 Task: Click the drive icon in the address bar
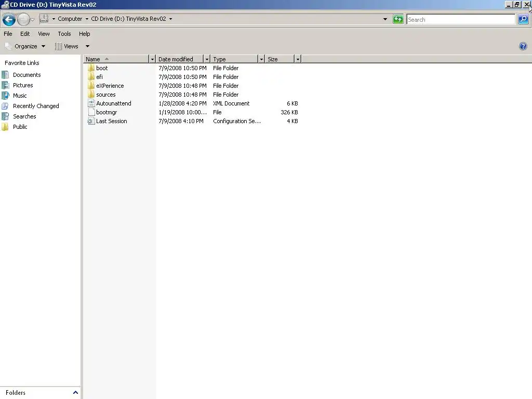tap(44, 19)
